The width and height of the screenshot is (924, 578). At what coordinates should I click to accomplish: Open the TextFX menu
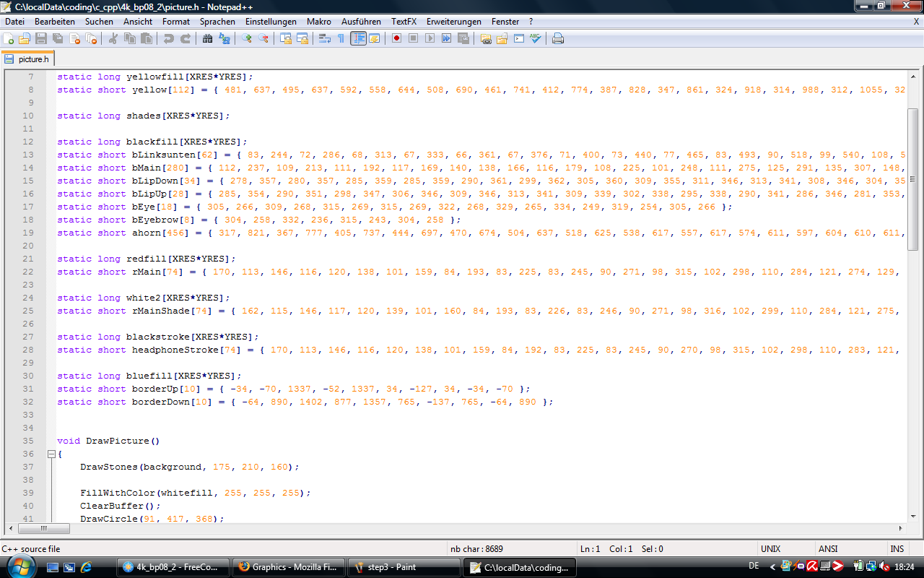coord(404,22)
